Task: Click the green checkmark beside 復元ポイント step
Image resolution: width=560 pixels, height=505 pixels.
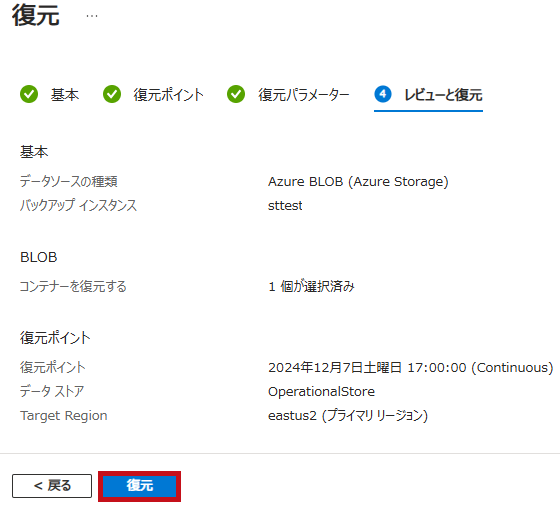Action: tap(112, 94)
